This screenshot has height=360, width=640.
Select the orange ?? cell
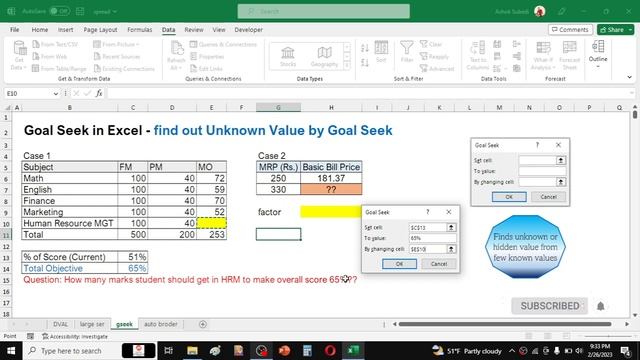331,189
